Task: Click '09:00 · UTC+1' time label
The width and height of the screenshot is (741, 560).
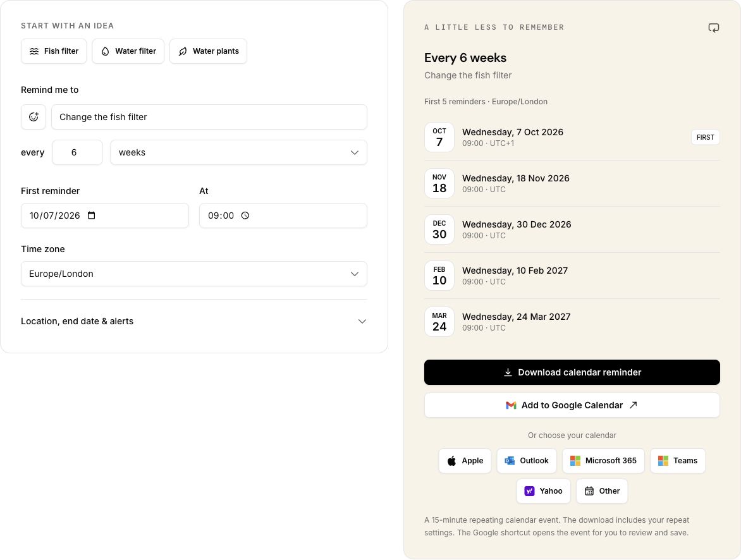Action: point(488,143)
